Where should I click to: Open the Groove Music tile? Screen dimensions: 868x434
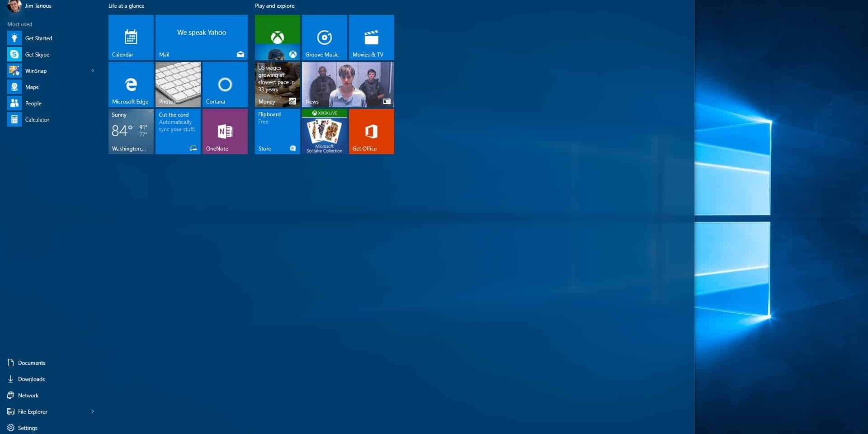coord(325,38)
